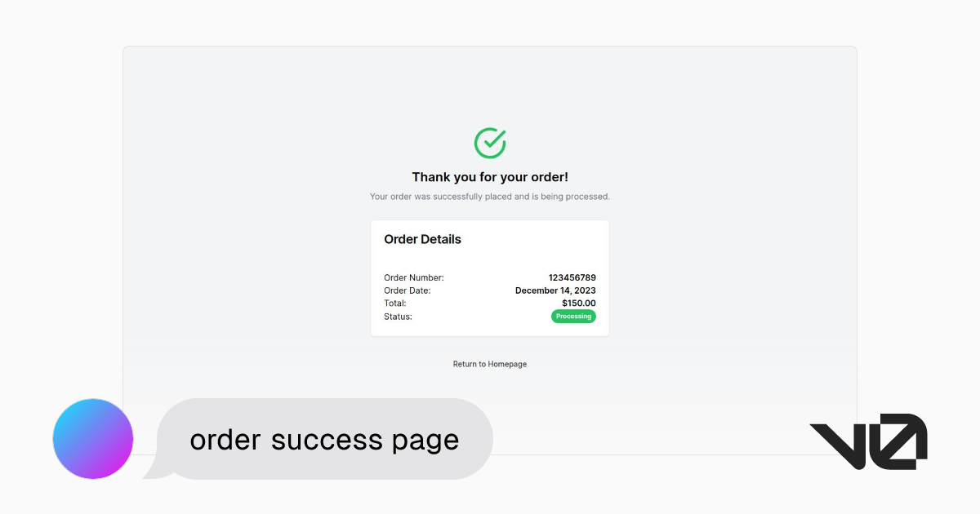The image size is (980, 514).
Task: Collapse the order confirmation message text
Action: tap(489, 196)
